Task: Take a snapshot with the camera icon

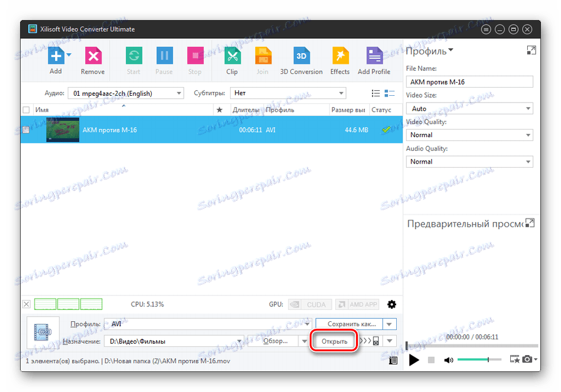Action: click(x=527, y=359)
